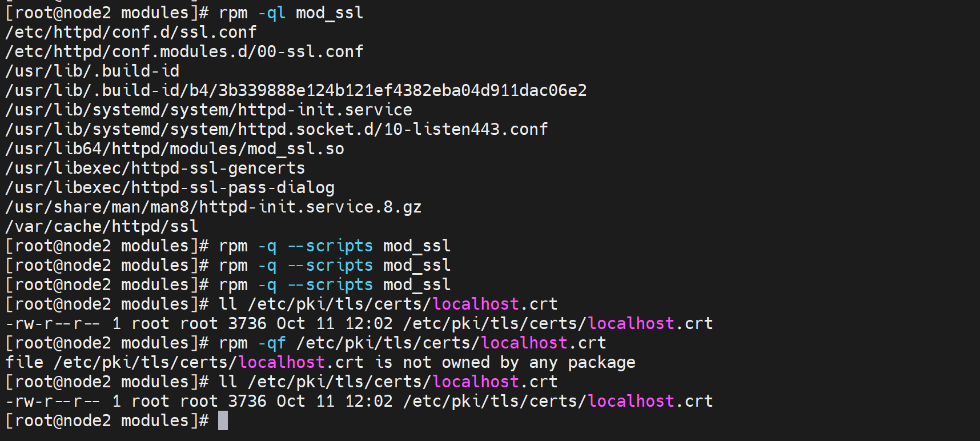Click the certificate path in the "rpm -qf" command
The height and width of the screenshot is (441, 980).
click(x=451, y=343)
